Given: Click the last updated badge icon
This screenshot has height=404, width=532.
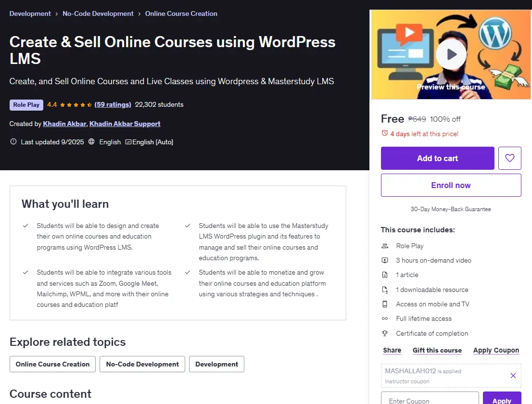Looking at the screenshot, I should (13, 142).
